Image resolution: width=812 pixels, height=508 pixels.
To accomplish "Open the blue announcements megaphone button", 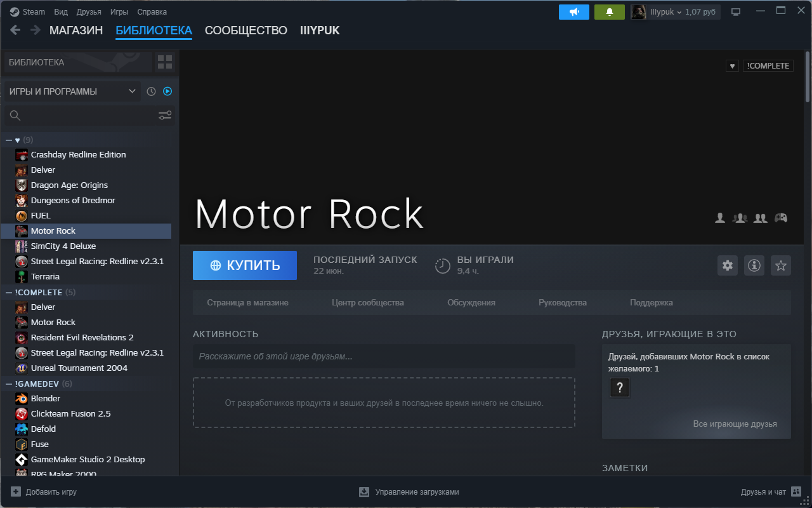I will pos(574,12).
